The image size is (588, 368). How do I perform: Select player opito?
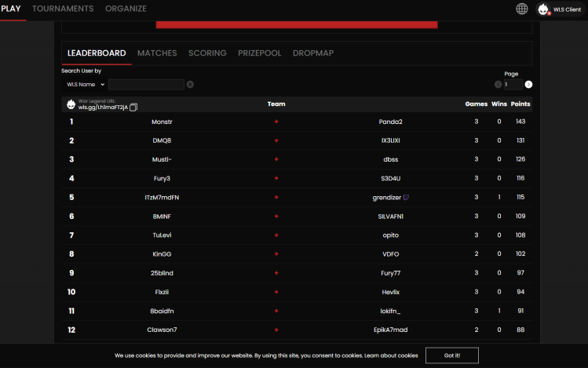click(x=390, y=235)
